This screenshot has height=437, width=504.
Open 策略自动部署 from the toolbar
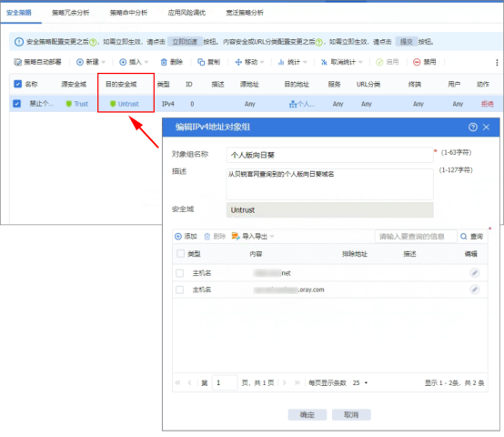coord(37,62)
